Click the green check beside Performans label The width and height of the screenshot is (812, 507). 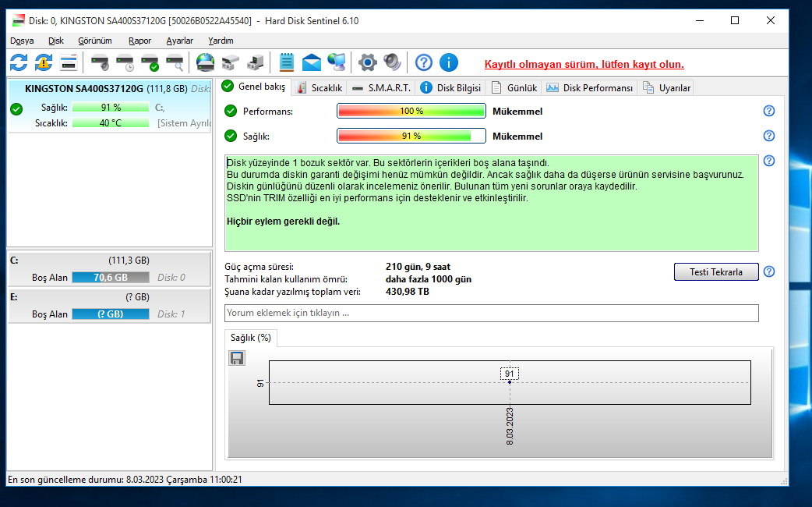pyautogui.click(x=231, y=111)
